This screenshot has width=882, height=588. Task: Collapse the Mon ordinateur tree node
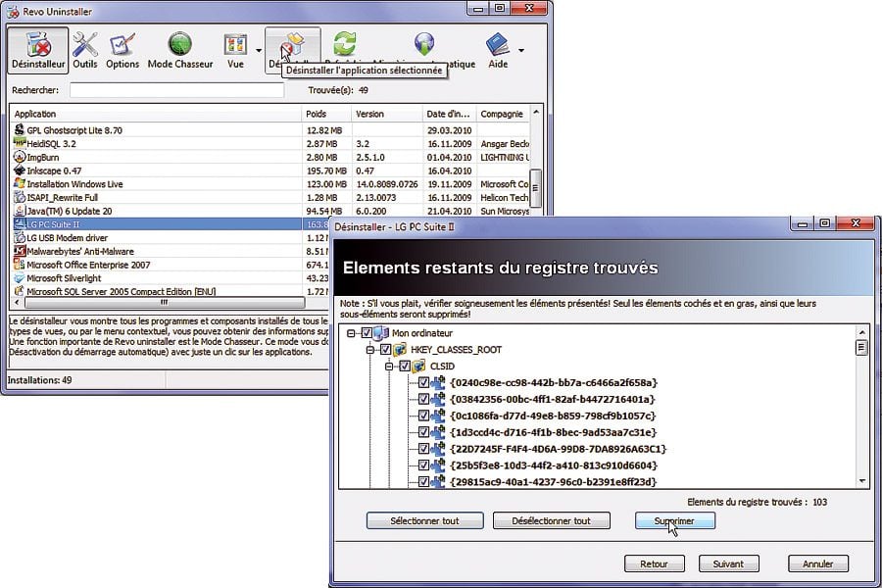pyautogui.click(x=352, y=333)
